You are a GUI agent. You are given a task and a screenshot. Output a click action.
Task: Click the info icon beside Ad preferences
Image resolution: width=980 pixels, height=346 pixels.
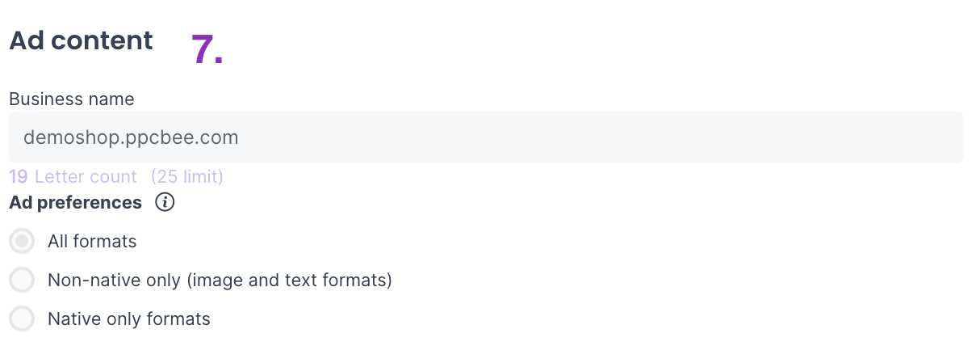[x=165, y=203]
